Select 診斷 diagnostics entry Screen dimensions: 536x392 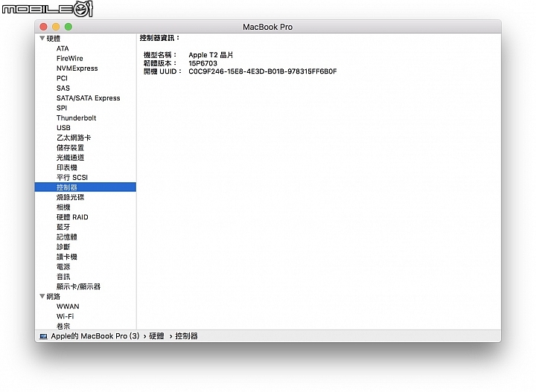tap(63, 246)
